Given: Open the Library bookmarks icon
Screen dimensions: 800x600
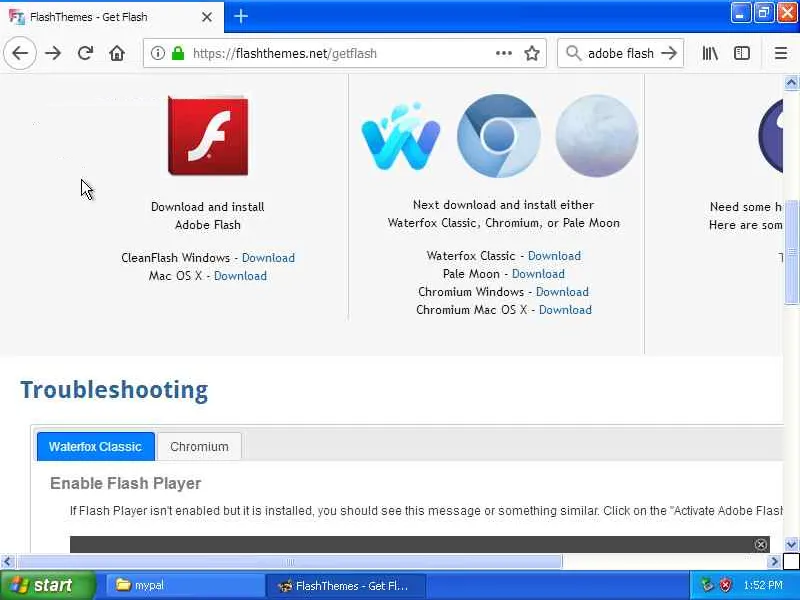Looking at the screenshot, I should (710, 53).
